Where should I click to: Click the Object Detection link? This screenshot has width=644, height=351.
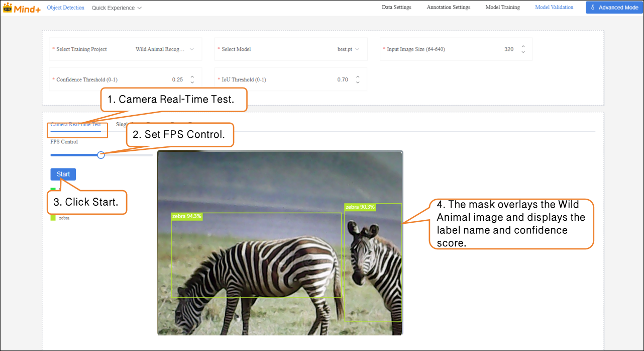[x=65, y=8]
